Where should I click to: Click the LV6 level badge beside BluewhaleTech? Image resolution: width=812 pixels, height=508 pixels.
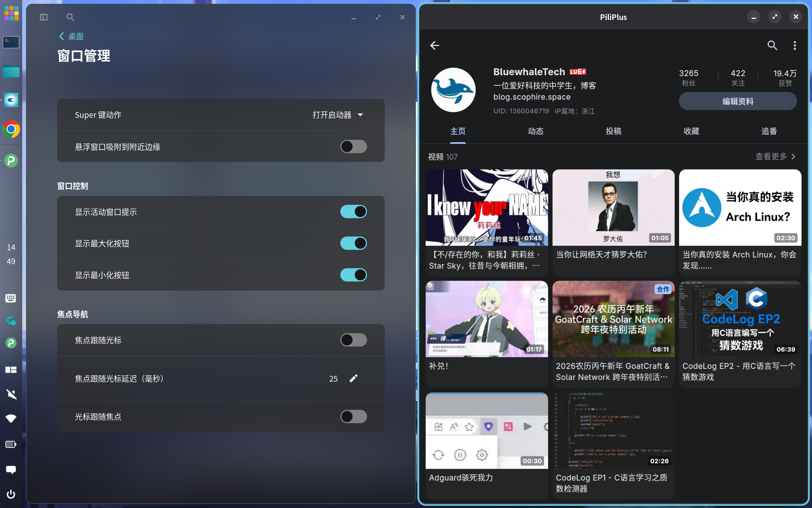[x=578, y=72]
